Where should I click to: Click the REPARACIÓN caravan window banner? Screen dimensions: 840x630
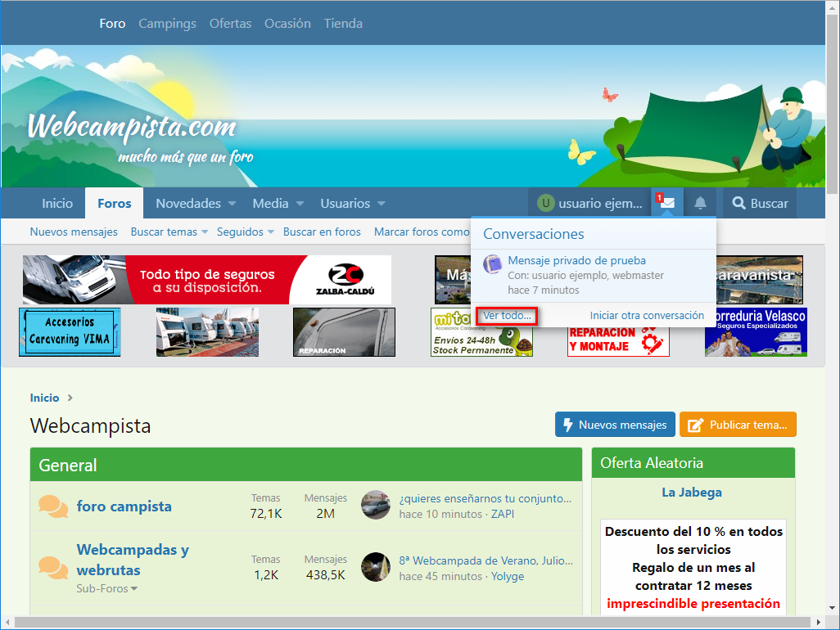pos(344,332)
